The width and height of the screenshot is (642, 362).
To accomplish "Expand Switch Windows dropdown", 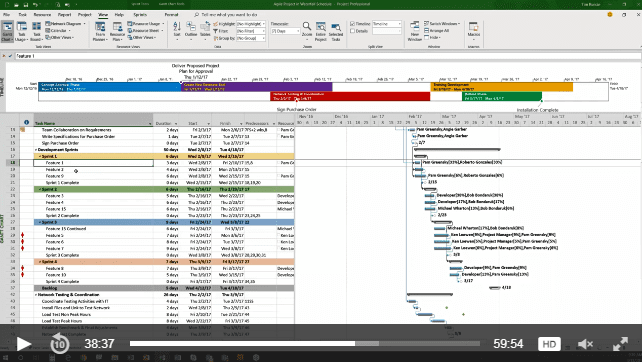I will click(x=442, y=24).
